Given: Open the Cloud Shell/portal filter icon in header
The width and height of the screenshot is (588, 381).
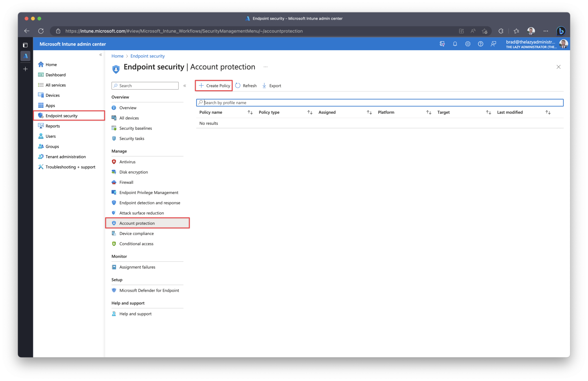Looking at the screenshot, I should coord(442,44).
